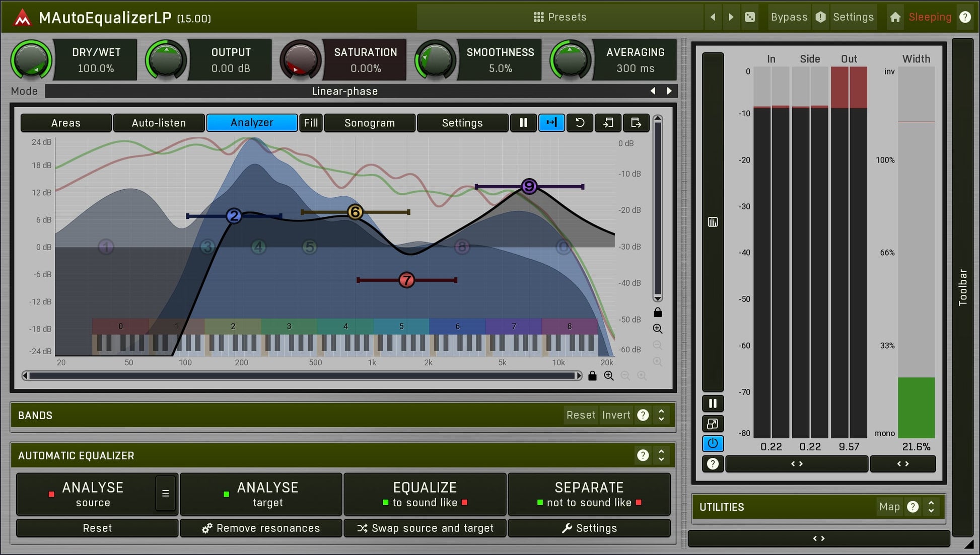The image size is (980, 555).
Task: Open the Presets browser
Action: click(x=559, y=17)
